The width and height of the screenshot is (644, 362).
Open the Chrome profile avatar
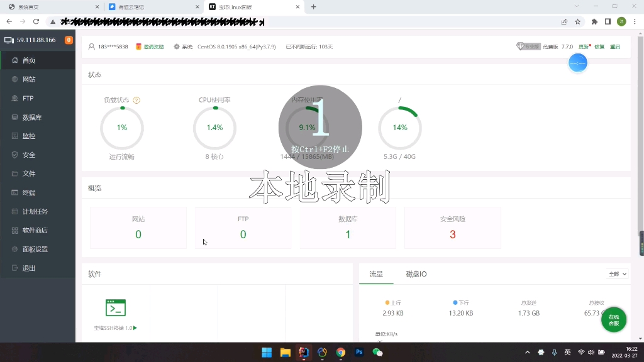(x=621, y=22)
